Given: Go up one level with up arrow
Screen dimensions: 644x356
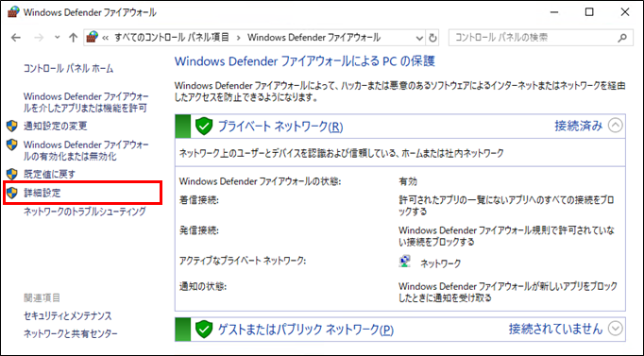Looking at the screenshot, I should [73, 38].
